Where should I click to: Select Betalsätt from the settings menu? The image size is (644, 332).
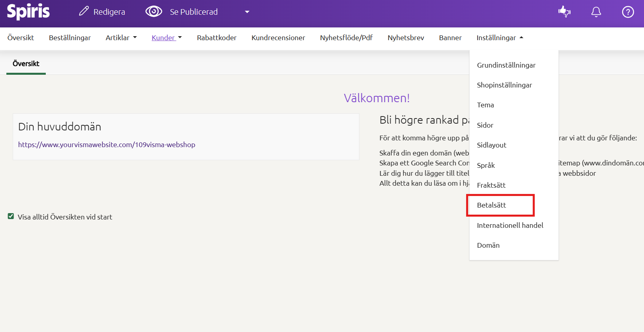point(492,205)
